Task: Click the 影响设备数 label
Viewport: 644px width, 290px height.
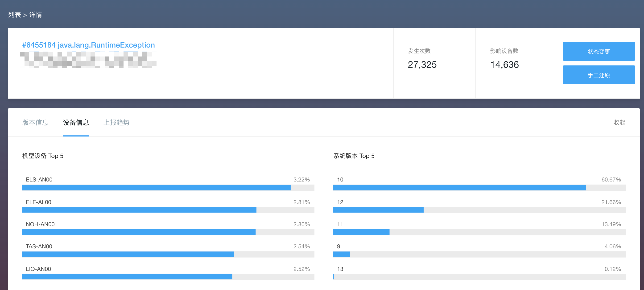Action: [504, 51]
